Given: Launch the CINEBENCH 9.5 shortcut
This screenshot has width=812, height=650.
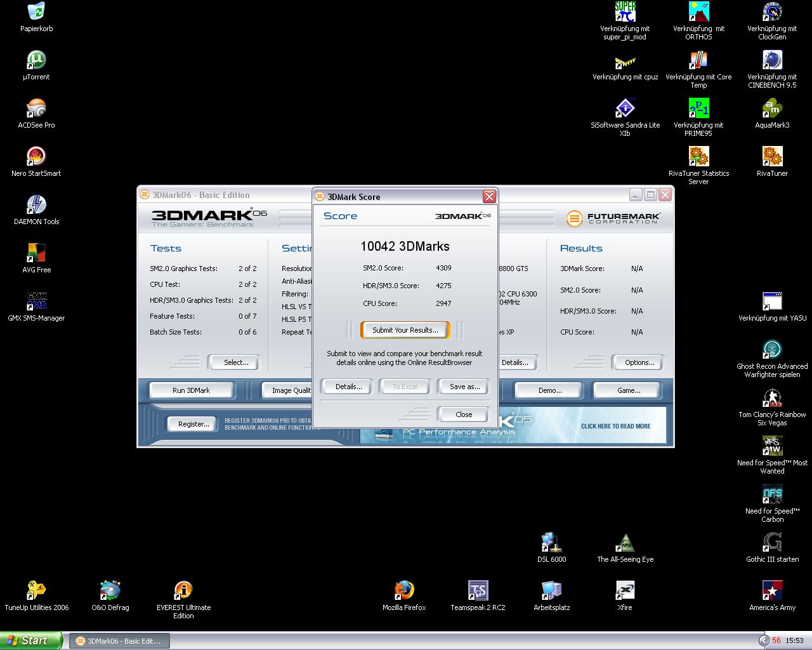Looking at the screenshot, I should pos(772,60).
